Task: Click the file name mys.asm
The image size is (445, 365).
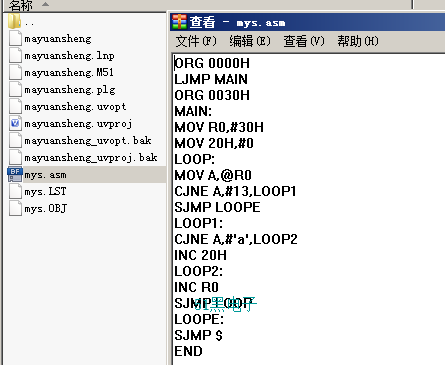Action: 45,175
